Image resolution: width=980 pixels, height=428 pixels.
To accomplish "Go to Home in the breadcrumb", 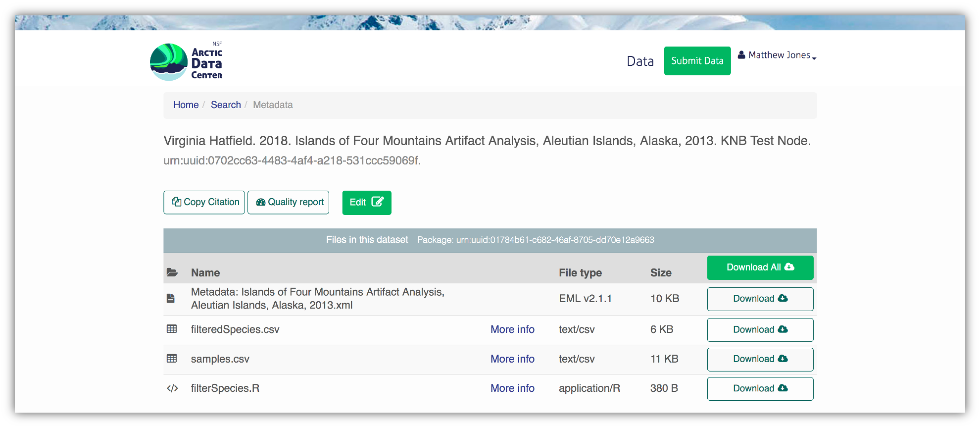I will click(186, 105).
